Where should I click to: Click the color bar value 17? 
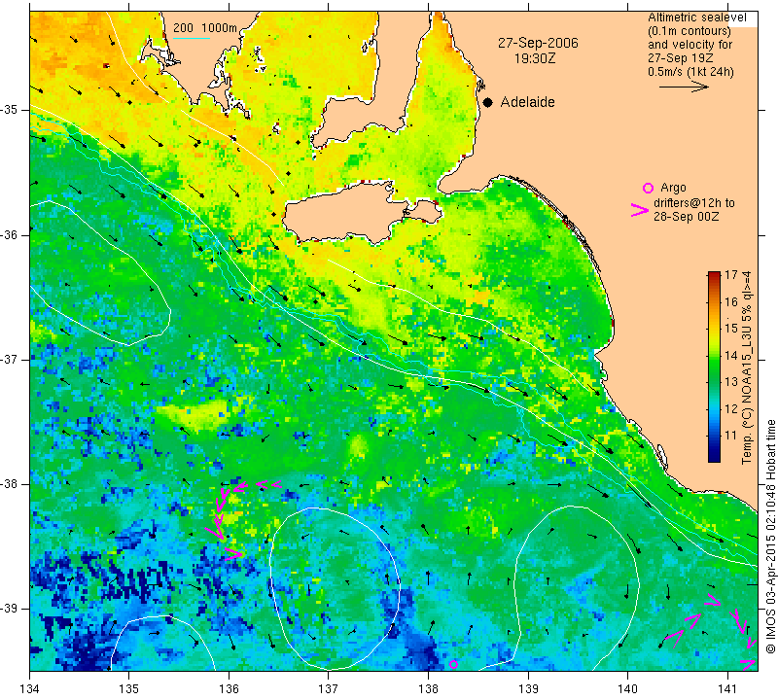tap(731, 275)
